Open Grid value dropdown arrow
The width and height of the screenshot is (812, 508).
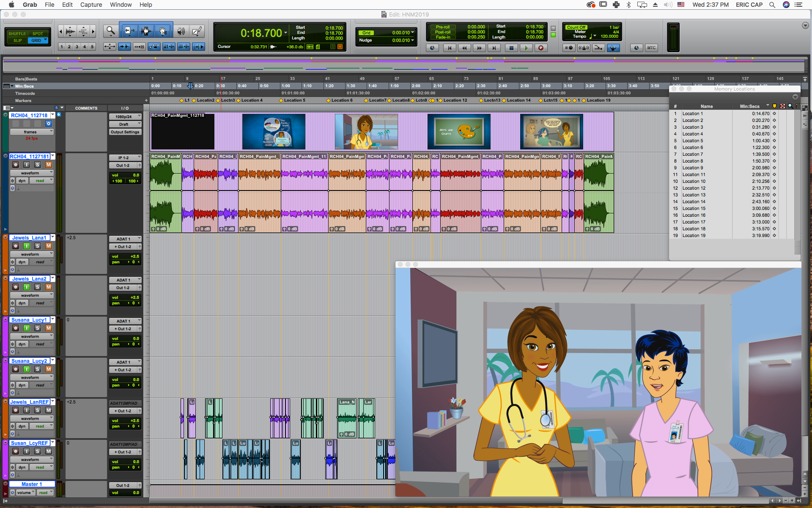413,33
